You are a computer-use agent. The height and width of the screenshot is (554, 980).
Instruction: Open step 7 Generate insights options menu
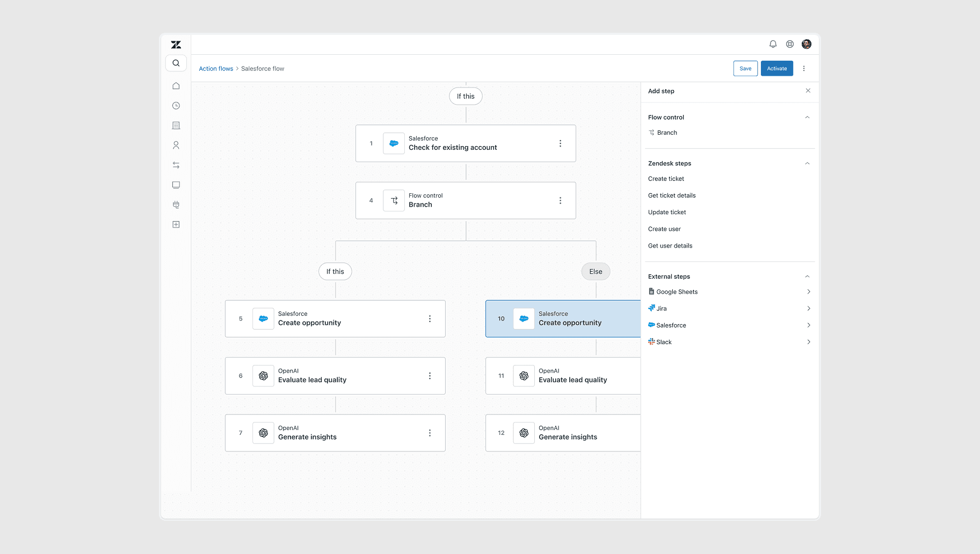click(430, 433)
